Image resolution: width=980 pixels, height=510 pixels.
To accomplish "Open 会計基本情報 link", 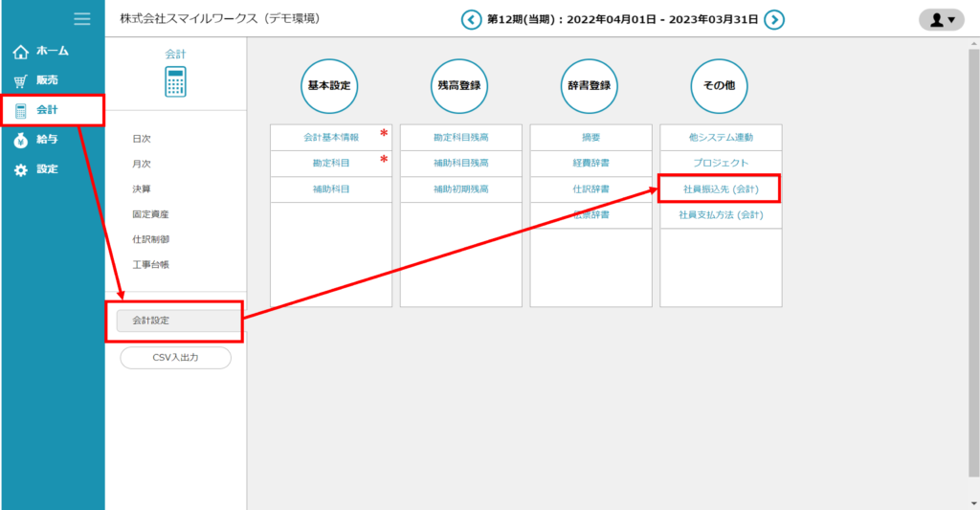I will click(331, 138).
